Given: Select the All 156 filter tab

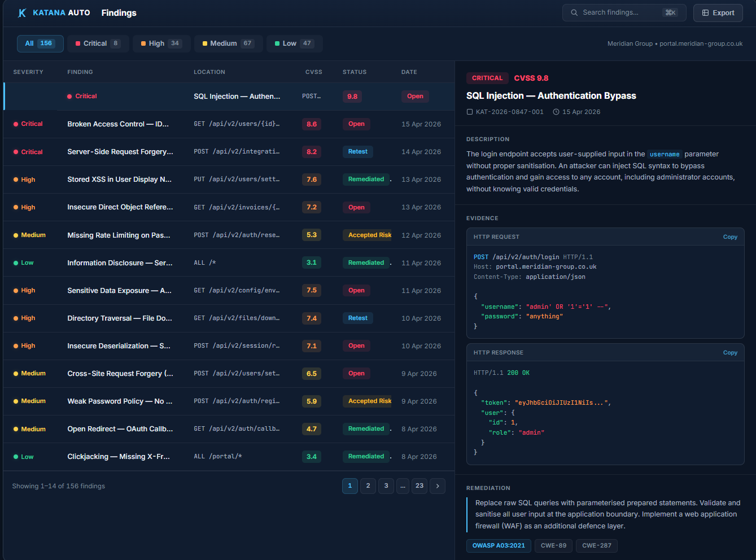Looking at the screenshot, I should coord(40,43).
